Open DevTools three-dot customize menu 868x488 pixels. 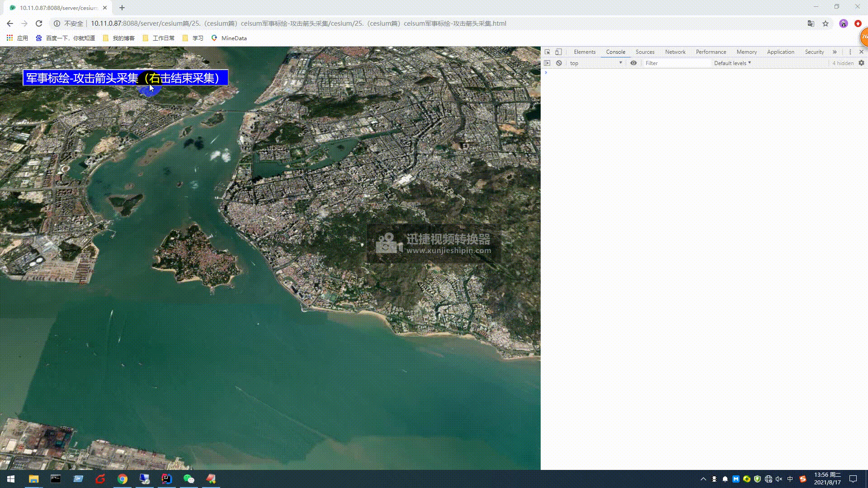[x=850, y=52]
